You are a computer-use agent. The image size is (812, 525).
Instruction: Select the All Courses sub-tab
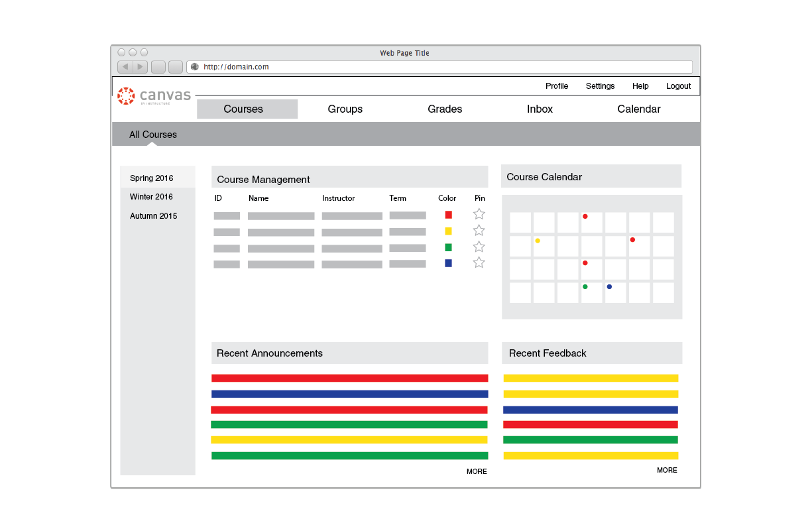point(153,135)
